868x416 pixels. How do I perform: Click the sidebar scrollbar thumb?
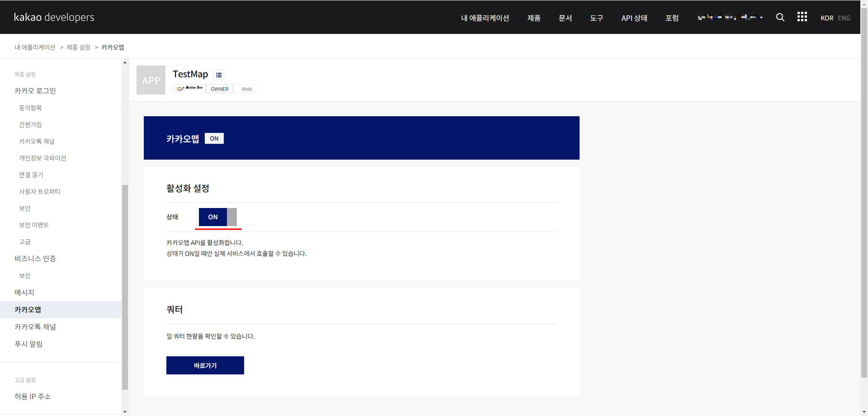[x=125, y=287]
